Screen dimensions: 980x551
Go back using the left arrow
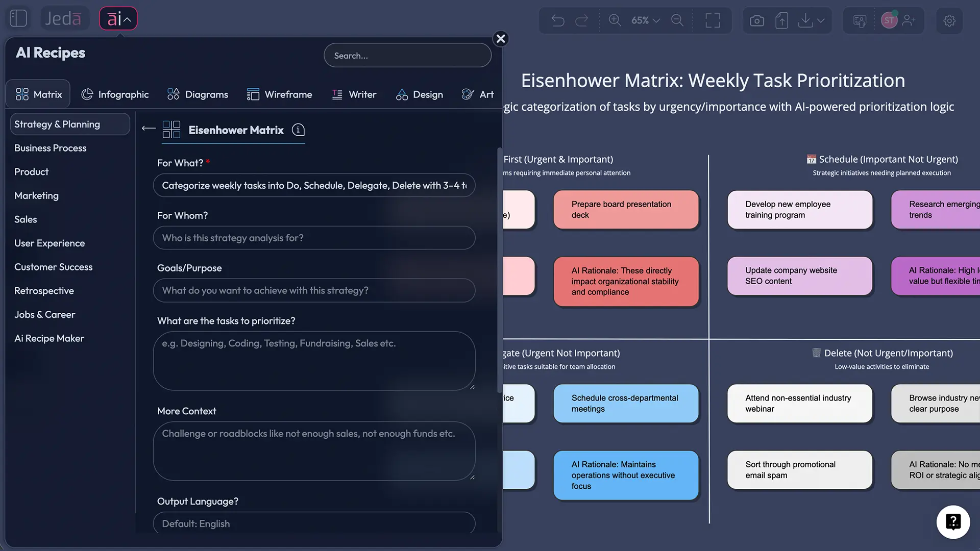click(149, 129)
